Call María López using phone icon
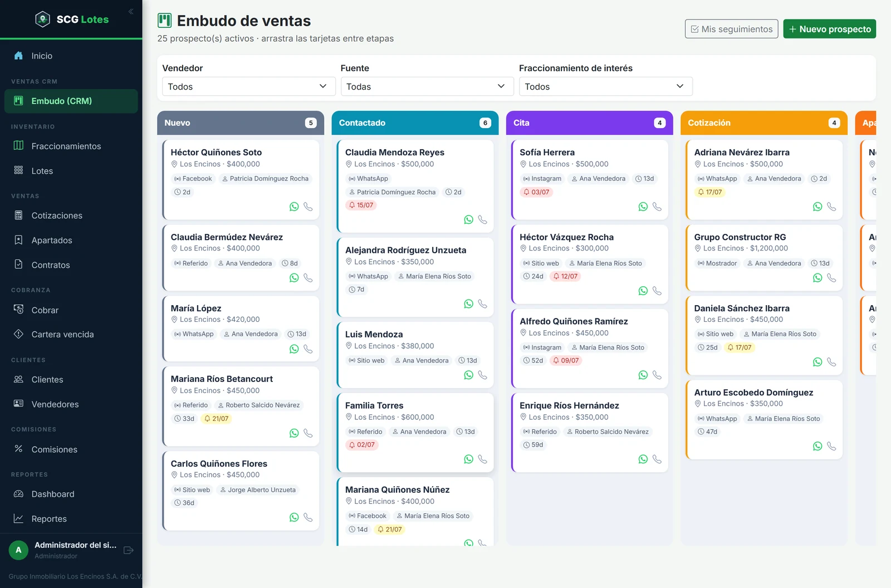Viewport: 891px width, 588px height. 308,349
